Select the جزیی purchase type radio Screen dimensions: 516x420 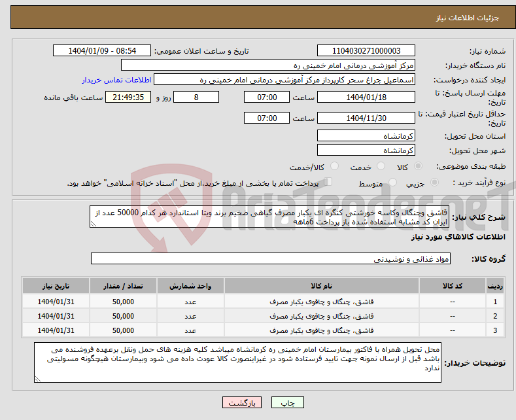click(x=434, y=183)
